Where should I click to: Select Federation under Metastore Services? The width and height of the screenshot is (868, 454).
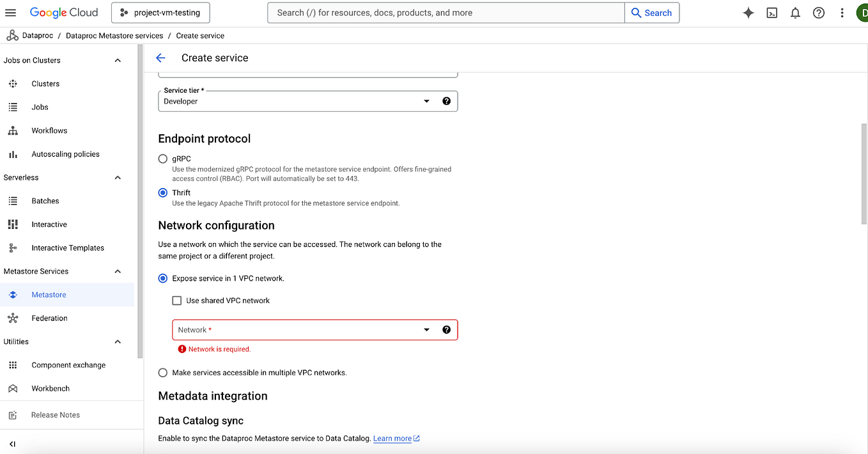[x=50, y=318]
